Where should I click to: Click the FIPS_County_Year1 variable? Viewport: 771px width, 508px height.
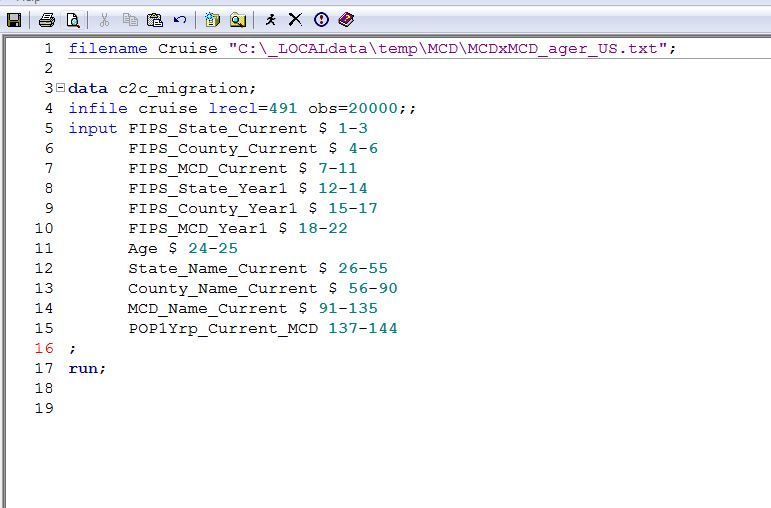(213, 209)
